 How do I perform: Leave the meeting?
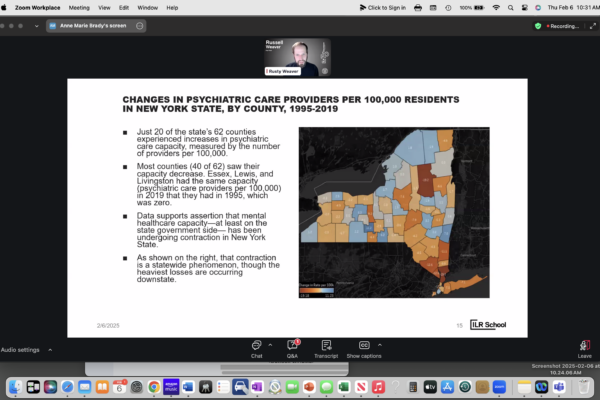(584, 346)
